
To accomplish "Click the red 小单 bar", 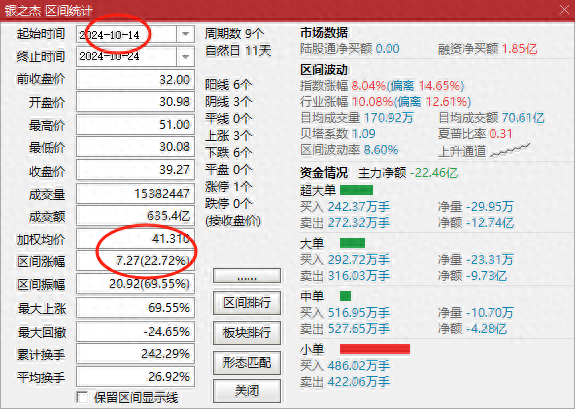I will [375, 349].
